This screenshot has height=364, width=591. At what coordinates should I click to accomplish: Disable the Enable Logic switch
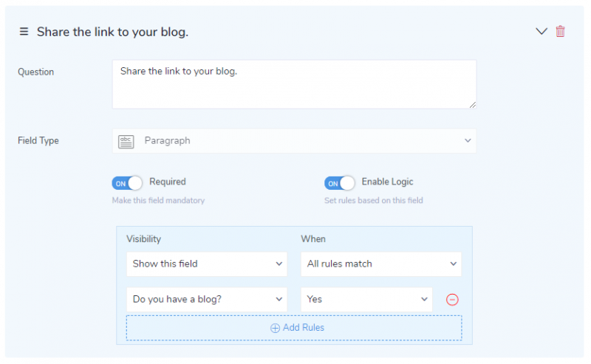(339, 183)
